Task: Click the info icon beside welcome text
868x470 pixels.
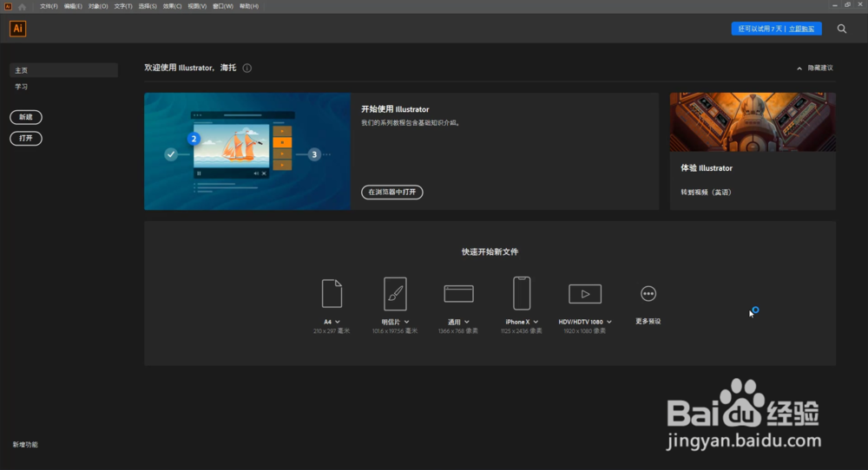Action: click(x=247, y=68)
